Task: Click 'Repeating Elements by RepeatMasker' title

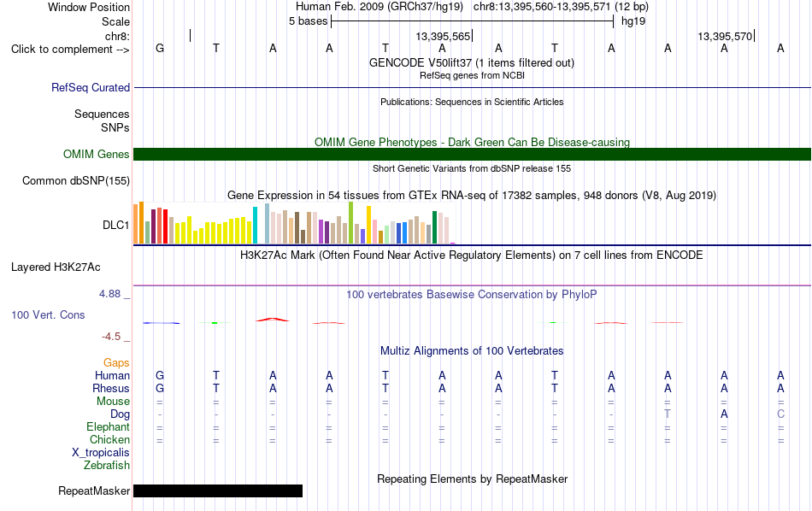Action: click(x=473, y=479)
